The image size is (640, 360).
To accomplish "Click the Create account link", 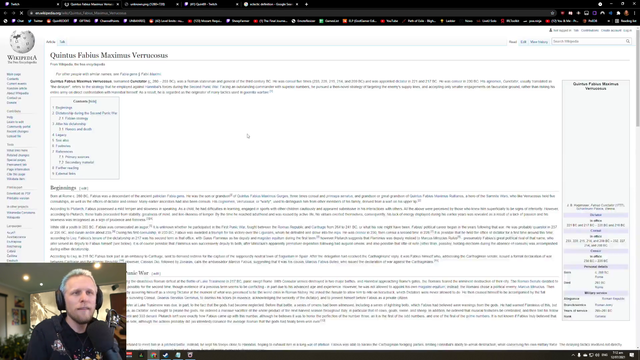I will 611,30.
